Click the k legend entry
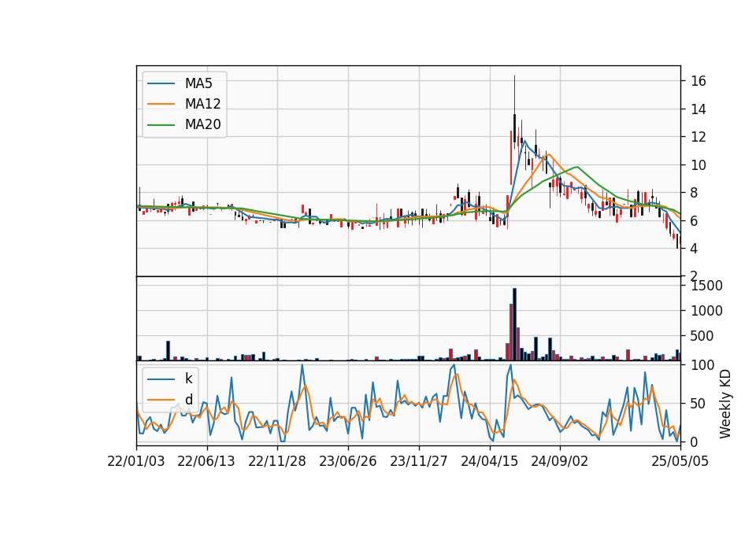The width and height of the screenshot is (756, 543). coord(188,379)
